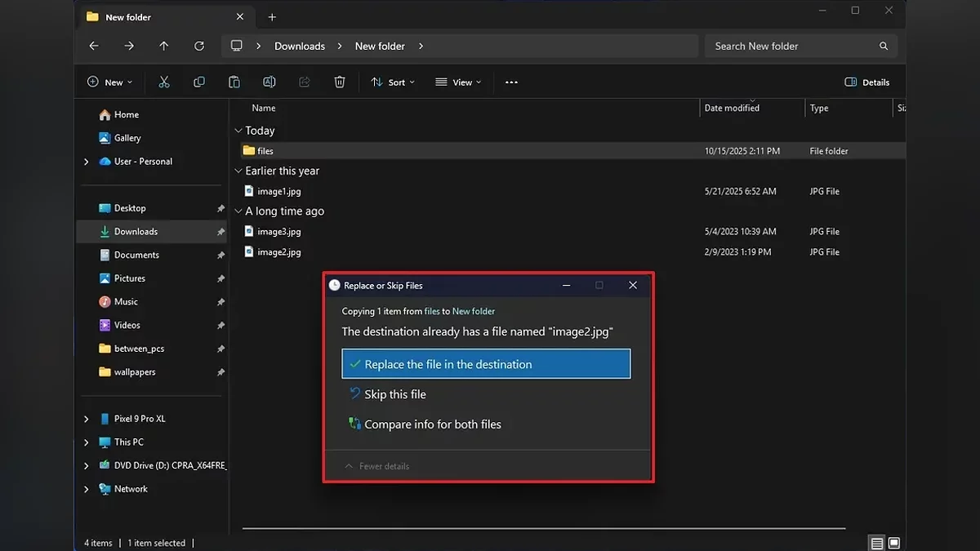Click the Paste clipboard icon
Image resolution: width=980 pixels, height=551 pixels.
click(234, 82)
